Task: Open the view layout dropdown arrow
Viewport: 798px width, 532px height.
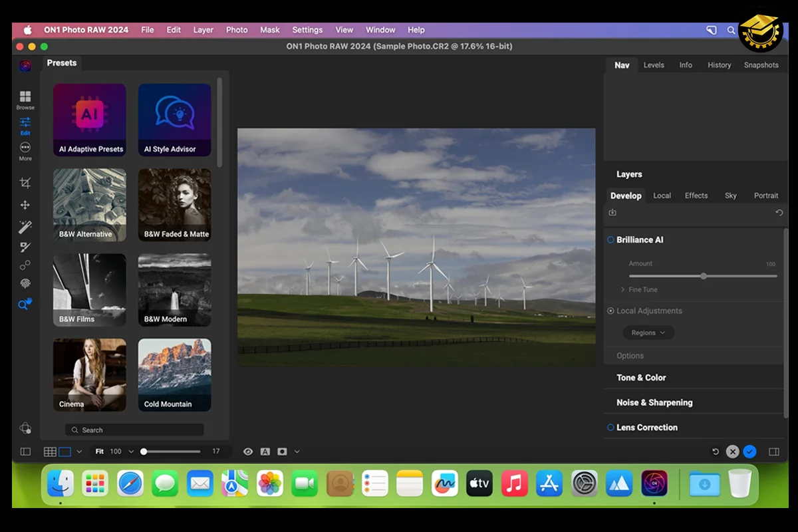Action: point(79,452)
